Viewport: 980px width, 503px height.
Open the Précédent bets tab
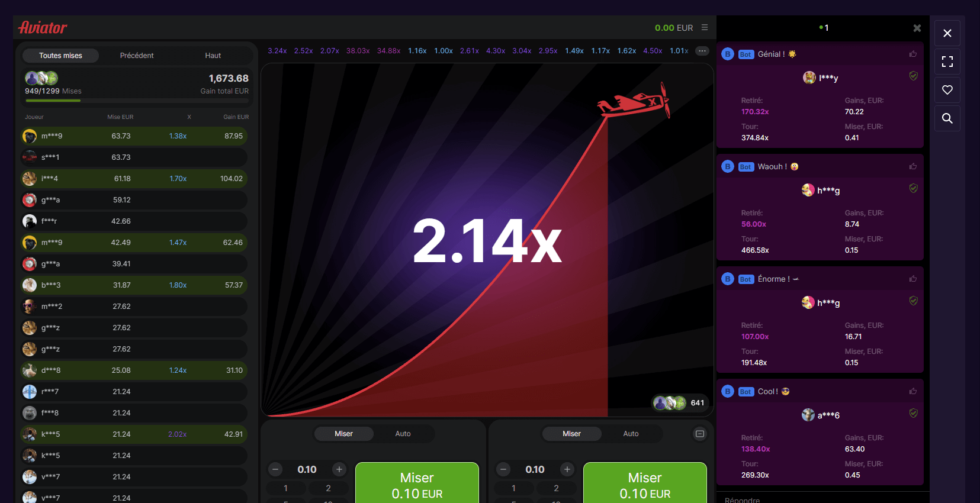[137, 56]
